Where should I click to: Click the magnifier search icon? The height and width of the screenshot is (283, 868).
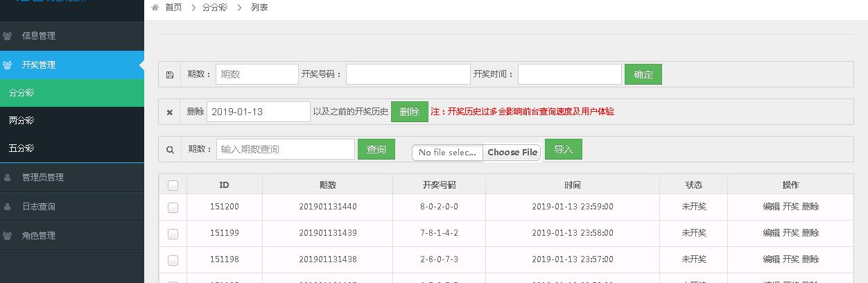(170, 150)
